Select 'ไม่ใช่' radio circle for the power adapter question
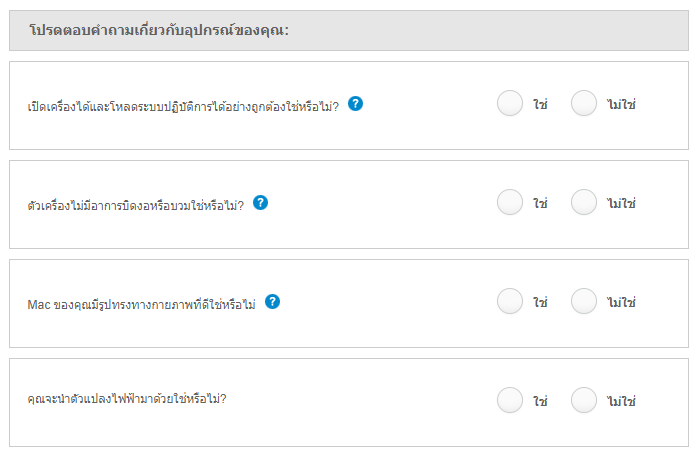Screen dimensions: 698x458 [x=584, y=400]
